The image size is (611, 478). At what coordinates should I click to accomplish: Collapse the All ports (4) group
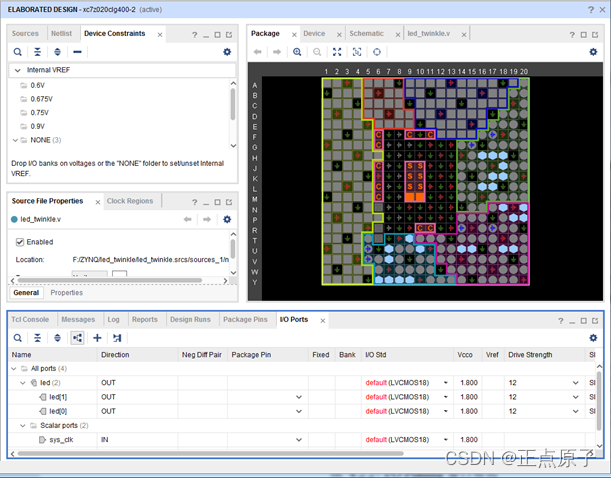coord(14,369)
